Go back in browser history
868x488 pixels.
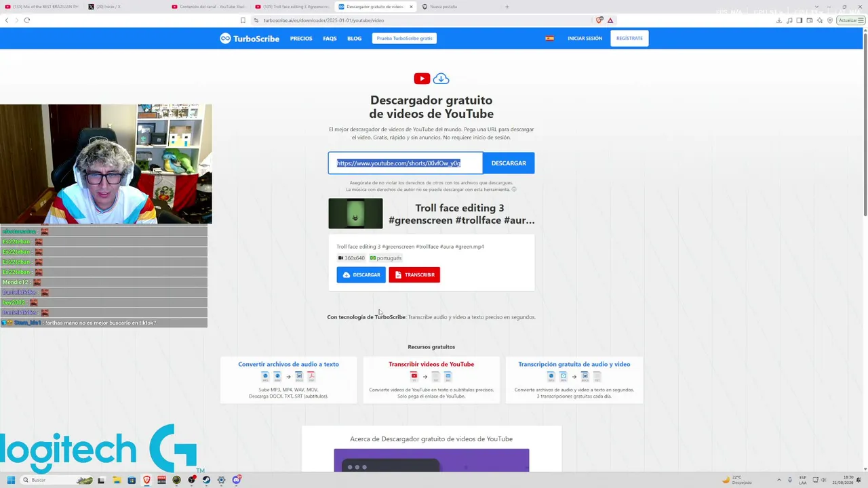[7, 20]
